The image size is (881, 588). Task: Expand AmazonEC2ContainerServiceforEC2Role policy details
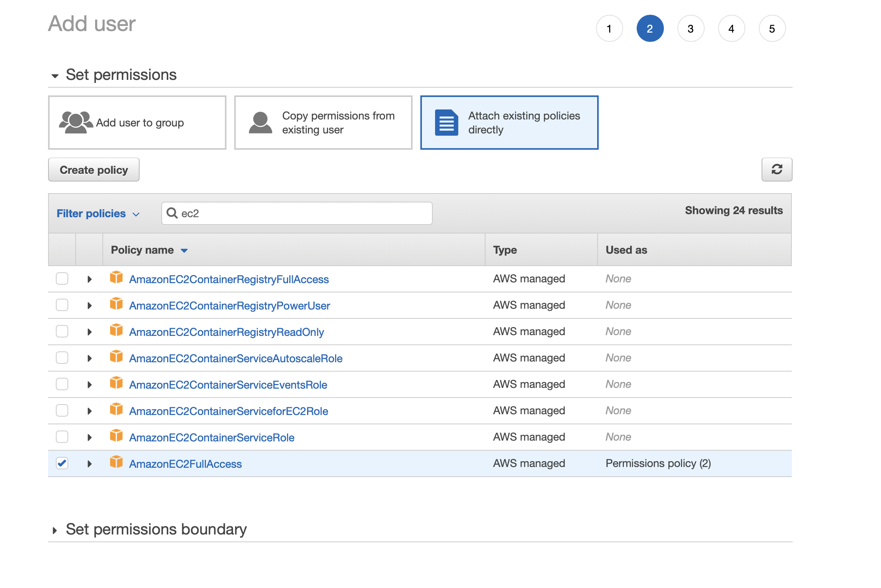pos(90,411)
